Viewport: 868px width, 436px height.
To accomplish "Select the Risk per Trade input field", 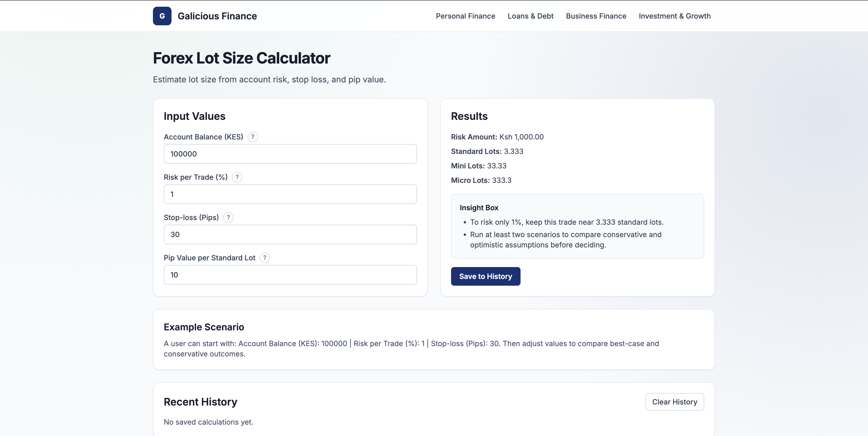I will 290,194.
